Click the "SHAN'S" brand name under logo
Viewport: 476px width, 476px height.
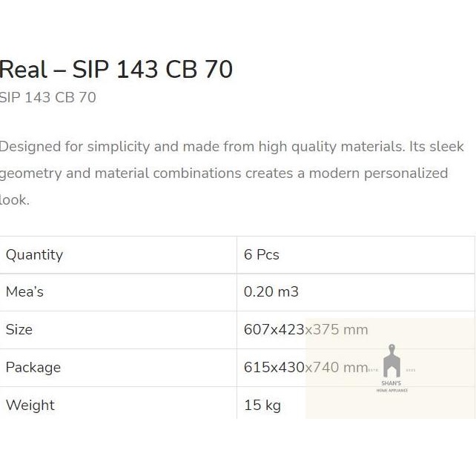(x=391, y=383)
